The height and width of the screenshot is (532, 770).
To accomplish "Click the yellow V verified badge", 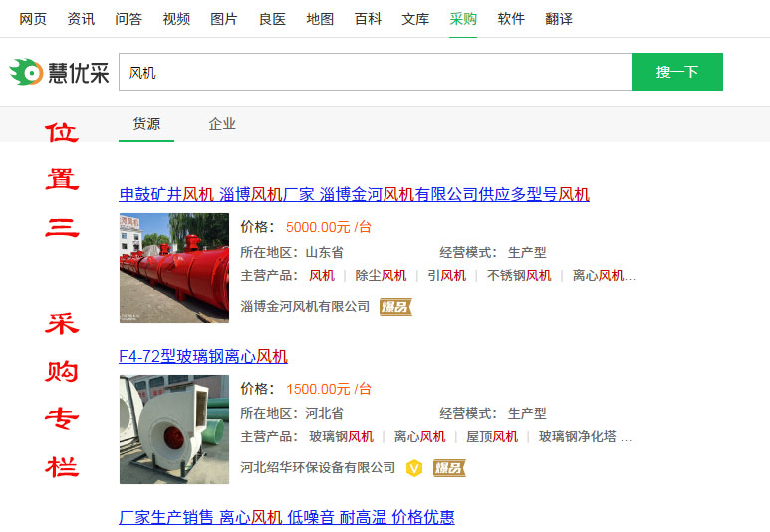I will [x=414, y=468].
